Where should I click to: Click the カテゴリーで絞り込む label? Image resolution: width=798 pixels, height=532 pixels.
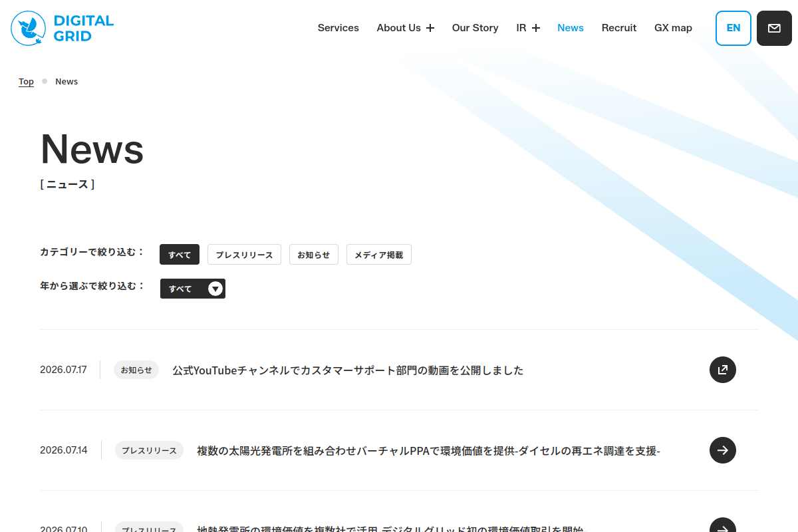click(x=92, y=252)
